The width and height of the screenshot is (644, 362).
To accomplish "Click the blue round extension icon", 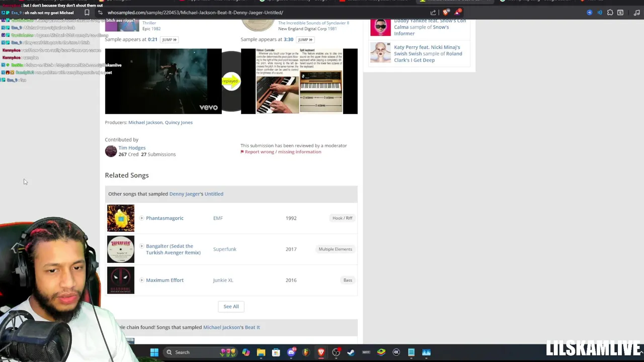I will [x=589, y=13].
